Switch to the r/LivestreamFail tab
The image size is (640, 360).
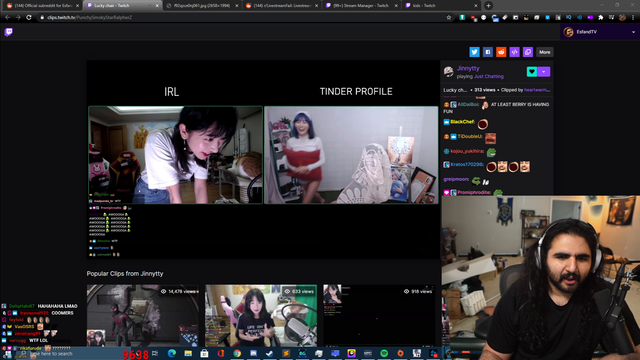pos(282,6)
